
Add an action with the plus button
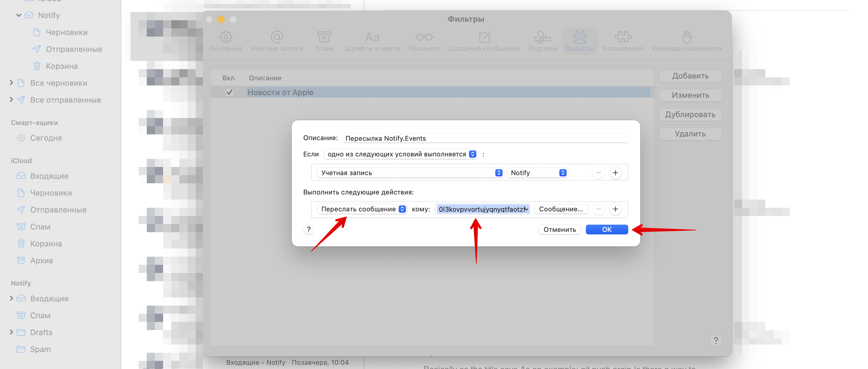point(615,209)
